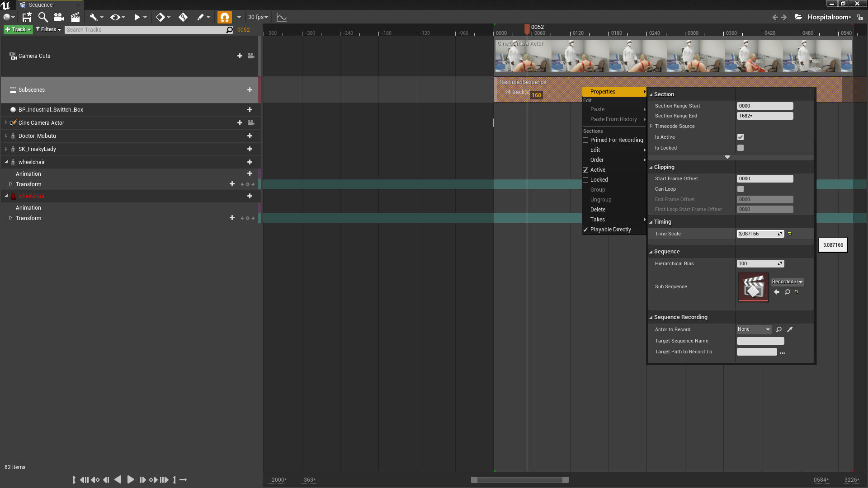The image size is (868, 488).
Task: Expand SK_FreakyLady track
Action: tap(6, 149)
